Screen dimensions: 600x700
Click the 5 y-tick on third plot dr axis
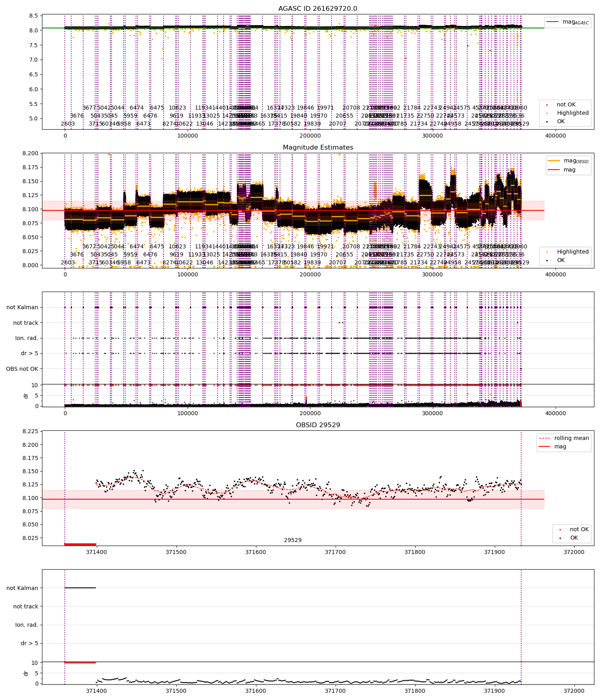(37, 396)
